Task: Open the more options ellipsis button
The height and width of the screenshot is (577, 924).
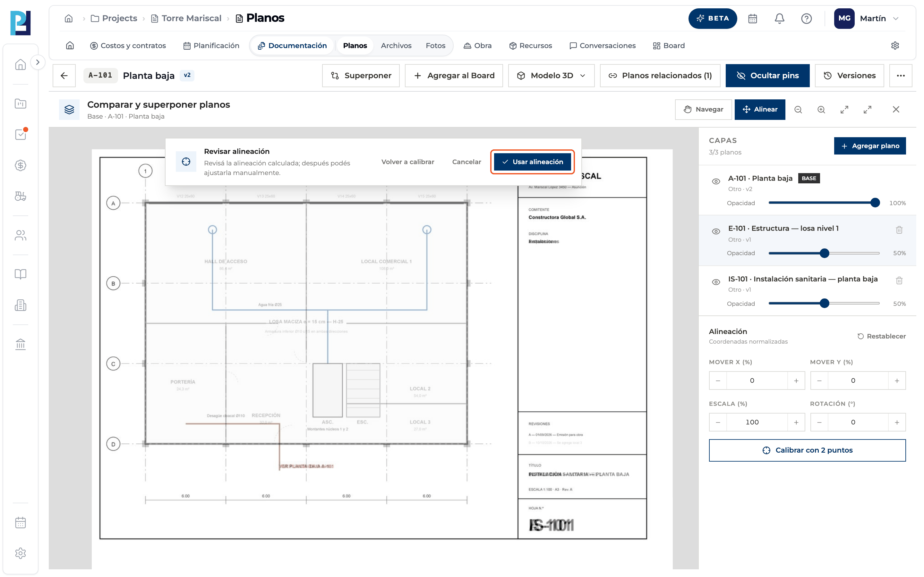Action: 901,76
